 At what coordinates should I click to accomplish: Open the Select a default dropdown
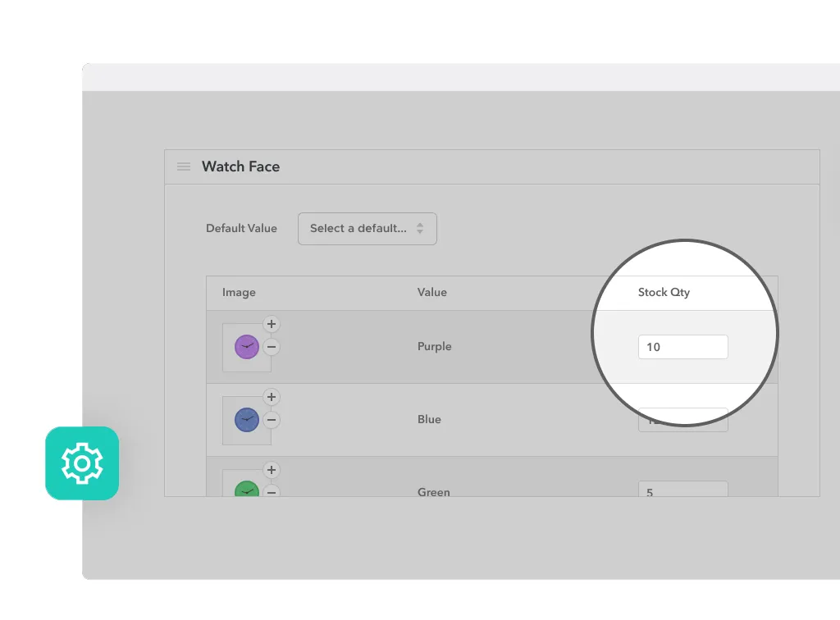pos(367,229)
